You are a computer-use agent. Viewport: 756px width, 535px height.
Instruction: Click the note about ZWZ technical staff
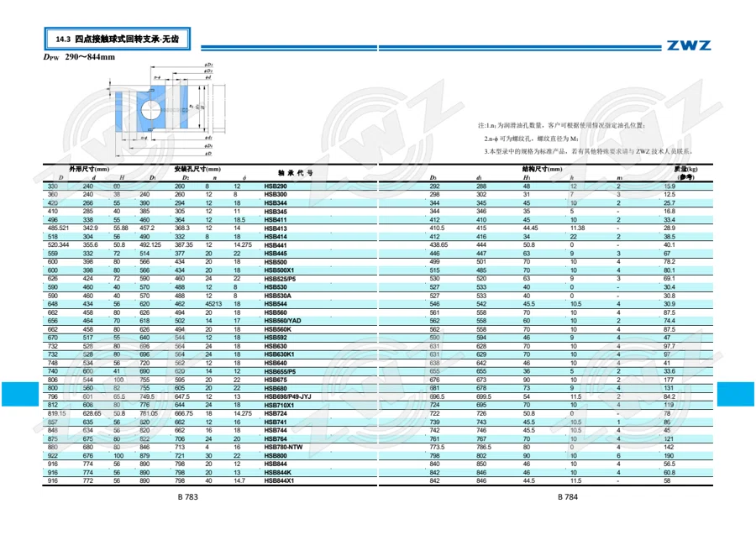588,151
